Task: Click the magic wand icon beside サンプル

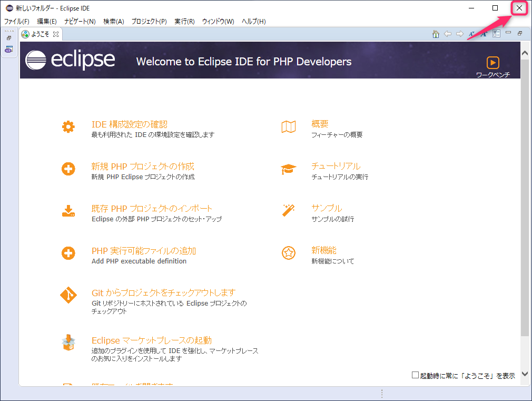Action: pyautogui.click(x=289, y=210)
